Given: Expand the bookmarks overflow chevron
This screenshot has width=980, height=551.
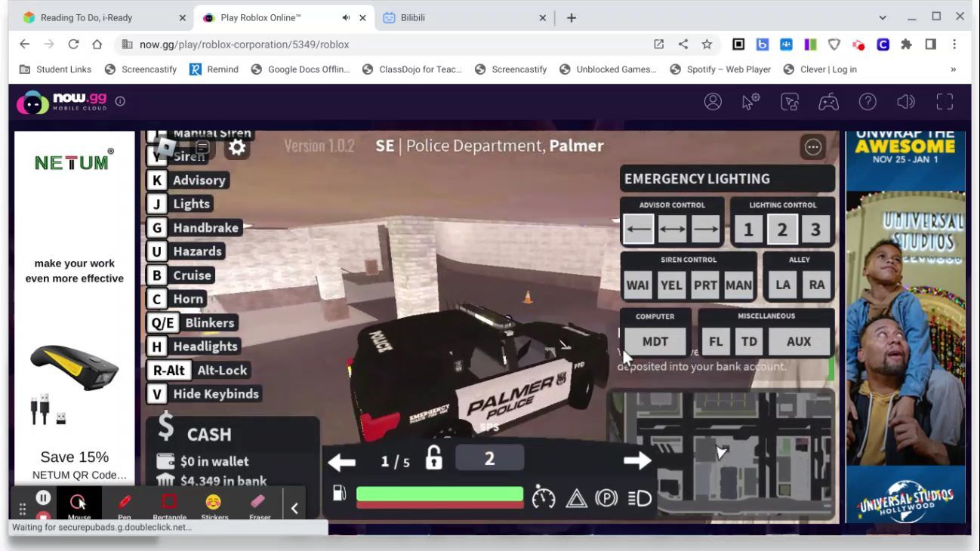Looking at the screenshot, I should [x=953, y=69].
